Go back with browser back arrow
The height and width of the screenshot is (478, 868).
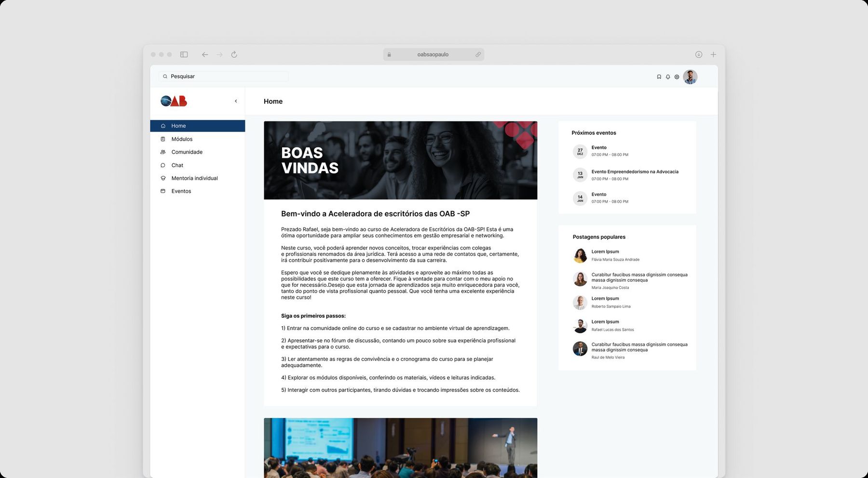(205, 54)
